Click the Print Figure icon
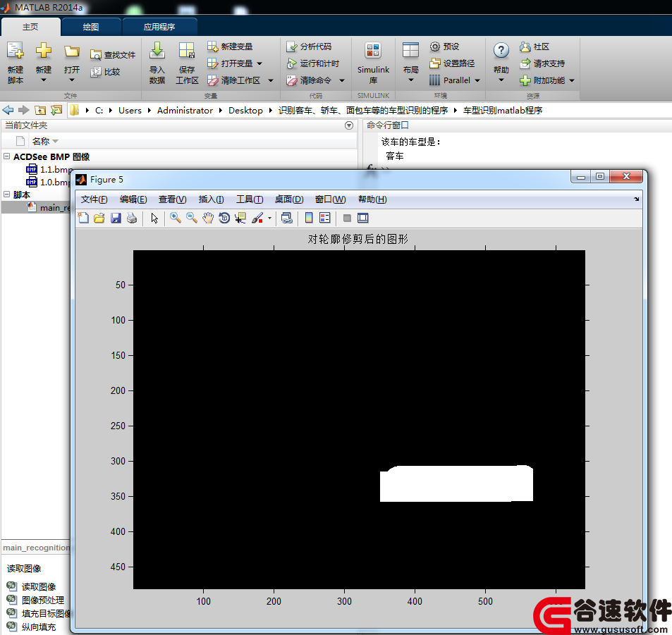Image resolution: width=672 pixels, height=635 pixels. tap(132, 218)
